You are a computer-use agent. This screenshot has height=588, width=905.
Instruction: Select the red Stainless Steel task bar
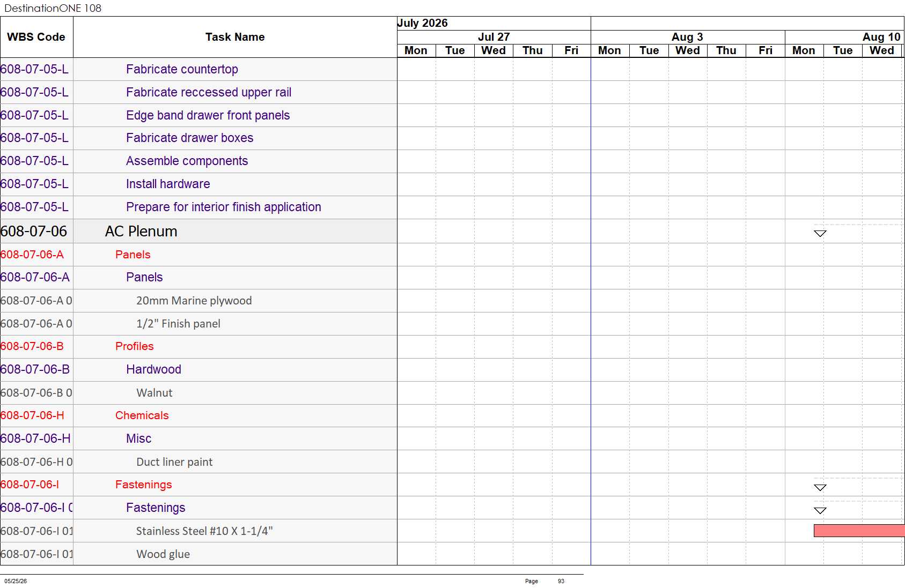point(859,531)
